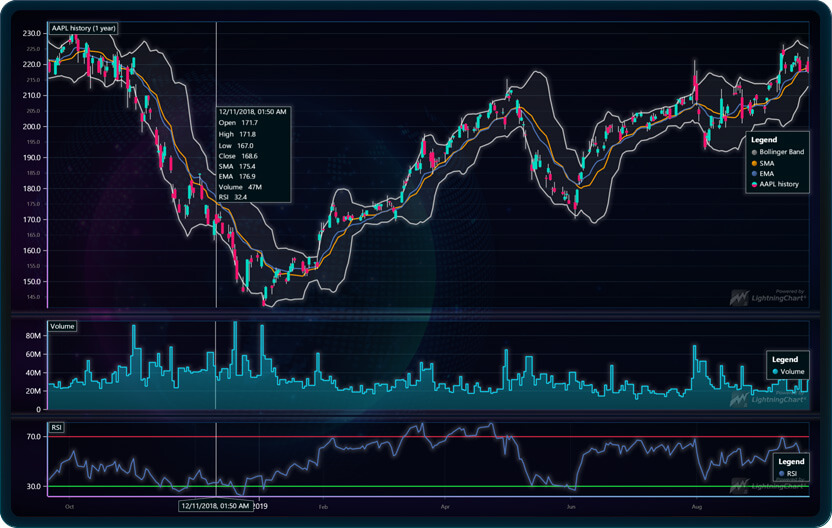Click the Legend heading in Volume chart
The image size is (832, 528).
pyautogui.click(x=785, y=360)
